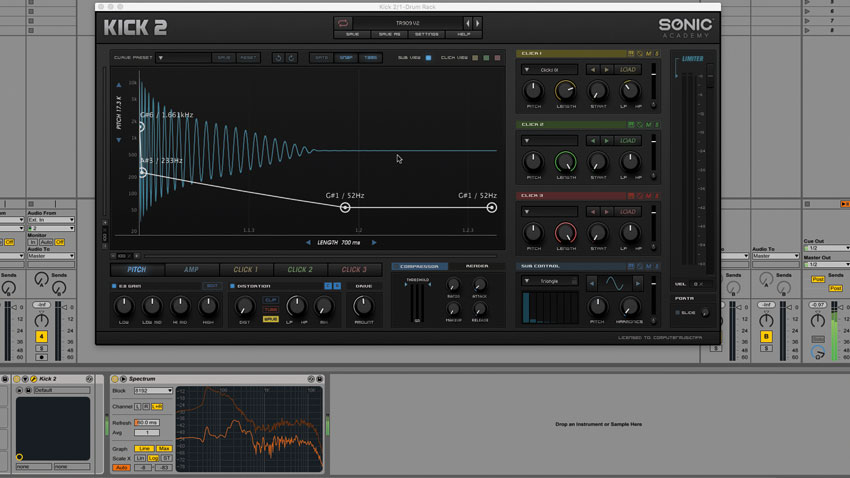Open the Click 1 sample dropdown

pyautogui.click(x=550, y=70)
